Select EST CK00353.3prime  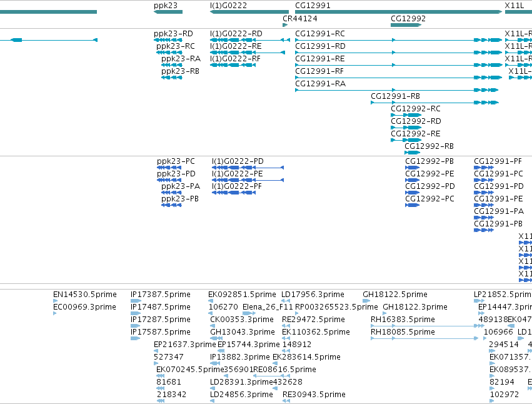[x=213, y=326]
